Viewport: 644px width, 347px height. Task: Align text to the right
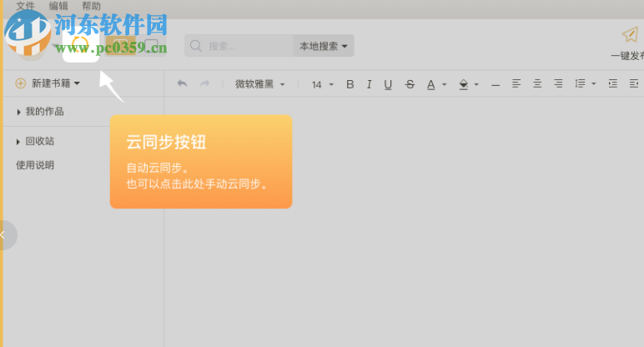point(558,83)
